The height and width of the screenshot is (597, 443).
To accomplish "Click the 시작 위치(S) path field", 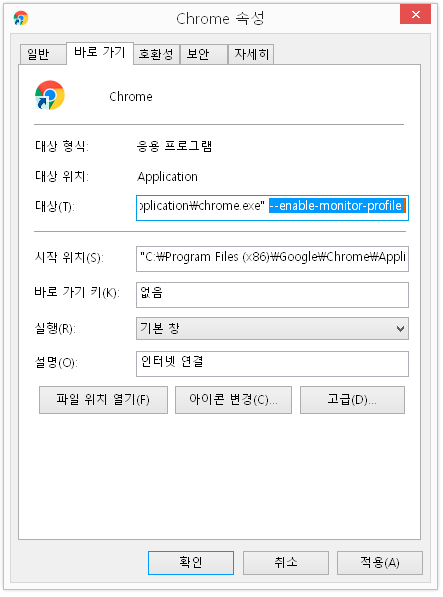I will click(272, 259).
